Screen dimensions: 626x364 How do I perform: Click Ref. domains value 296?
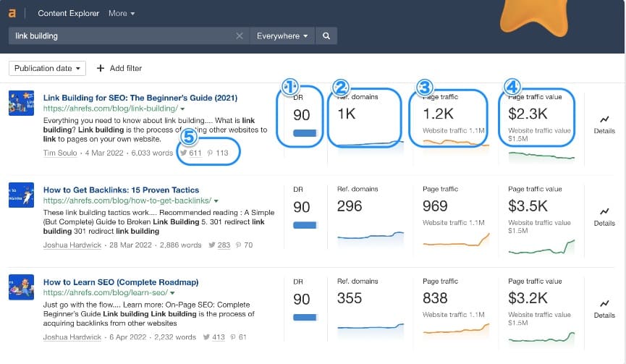pos(350,206)
